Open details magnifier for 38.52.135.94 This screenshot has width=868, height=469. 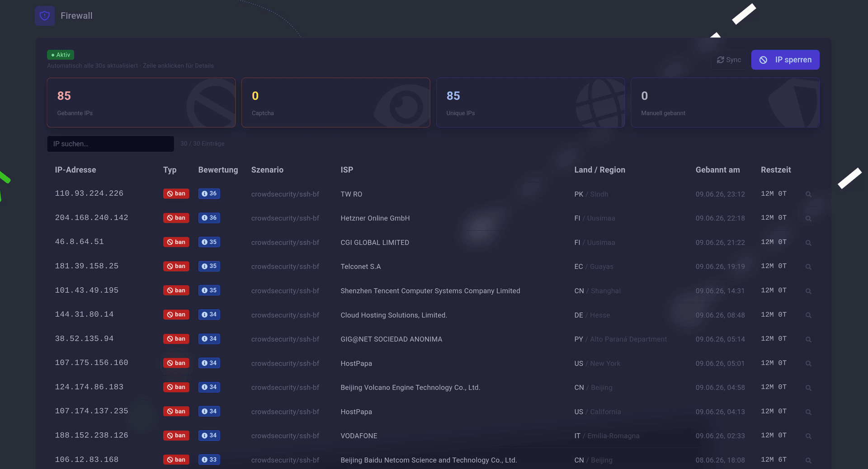coord(808,339)
